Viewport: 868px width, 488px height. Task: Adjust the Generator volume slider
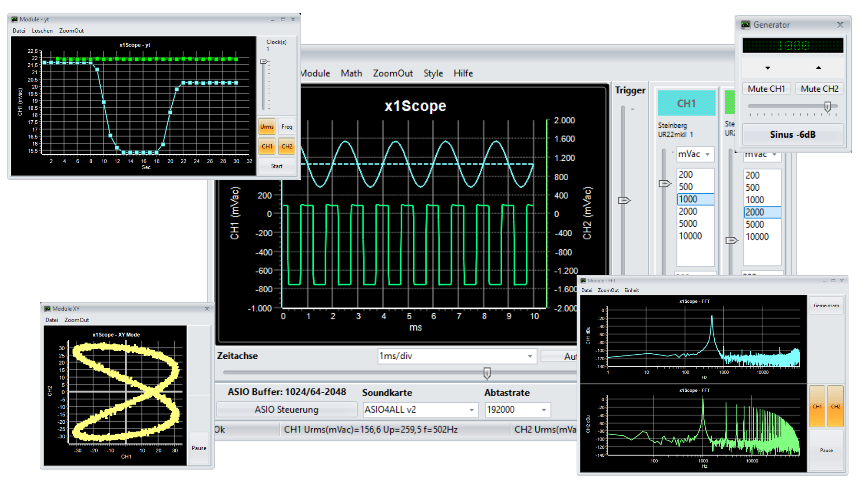click(x=827, y=107)
